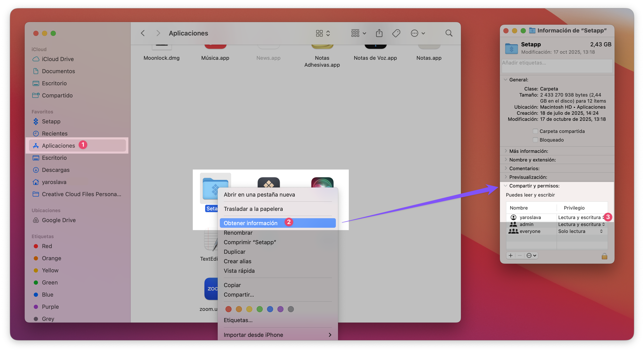
Task: Expand Previsualización section
Action: 506,177
